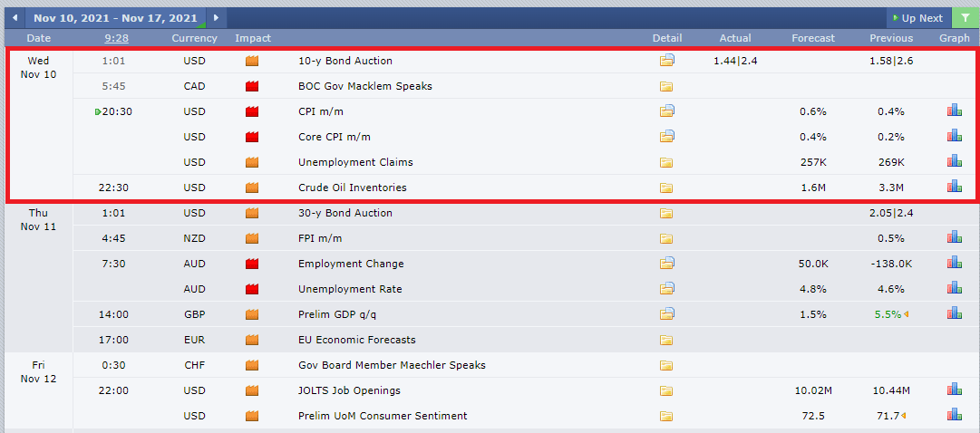Go to previous week arrow
980x433 pixels.
click(x=15, y=18)
